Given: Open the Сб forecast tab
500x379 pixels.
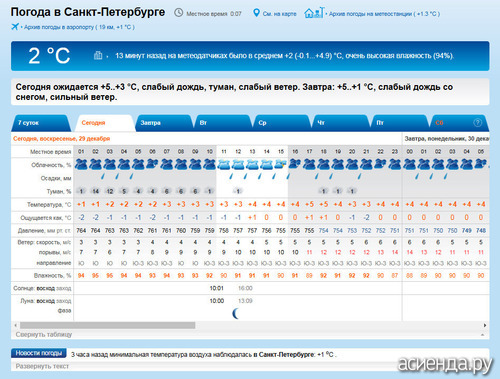Looking at the screenshot, I should click(x=459, y=123).
